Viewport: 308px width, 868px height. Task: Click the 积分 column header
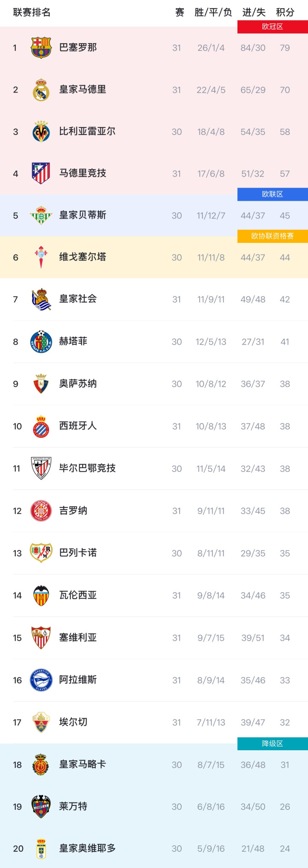(285, 12)
